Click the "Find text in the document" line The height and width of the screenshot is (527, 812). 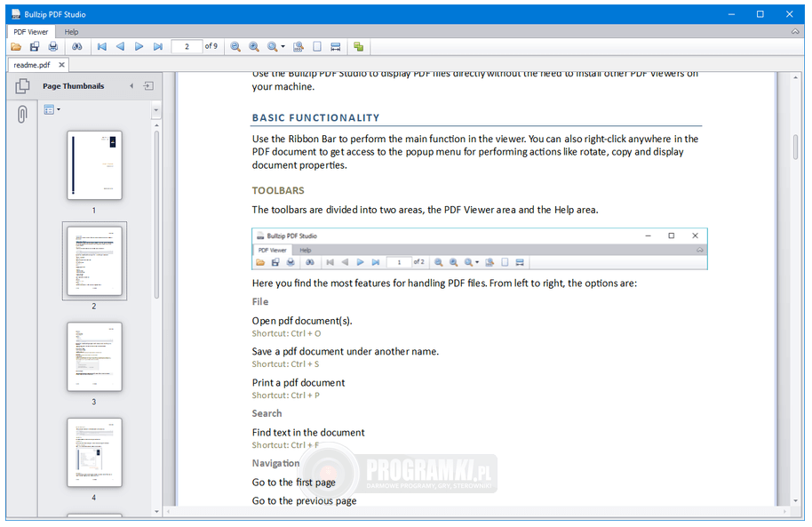point(308,432)
